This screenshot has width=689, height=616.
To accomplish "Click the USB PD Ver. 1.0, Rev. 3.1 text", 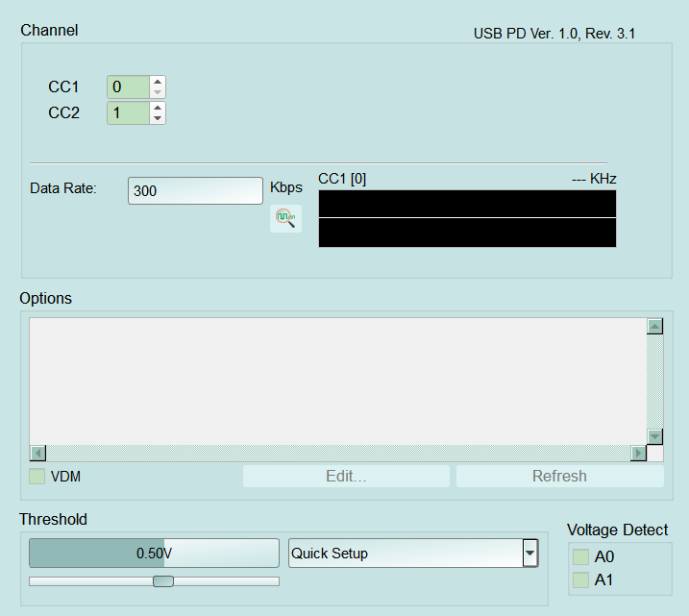I will [554, 34].
